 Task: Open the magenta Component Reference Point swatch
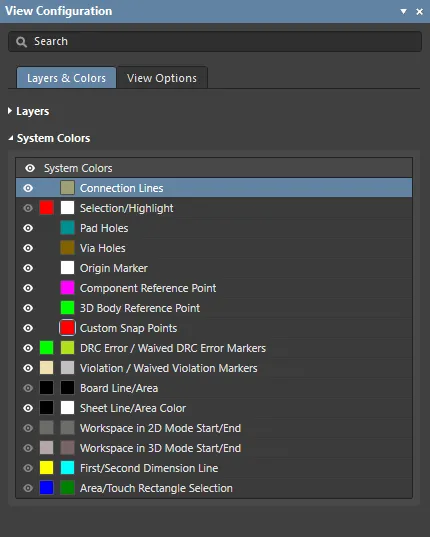click(x=67, y=288)
